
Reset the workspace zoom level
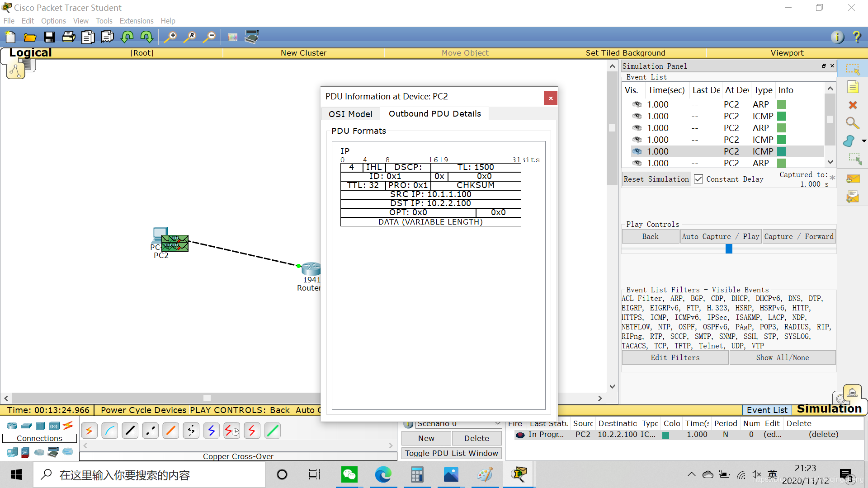coord(190,37)
